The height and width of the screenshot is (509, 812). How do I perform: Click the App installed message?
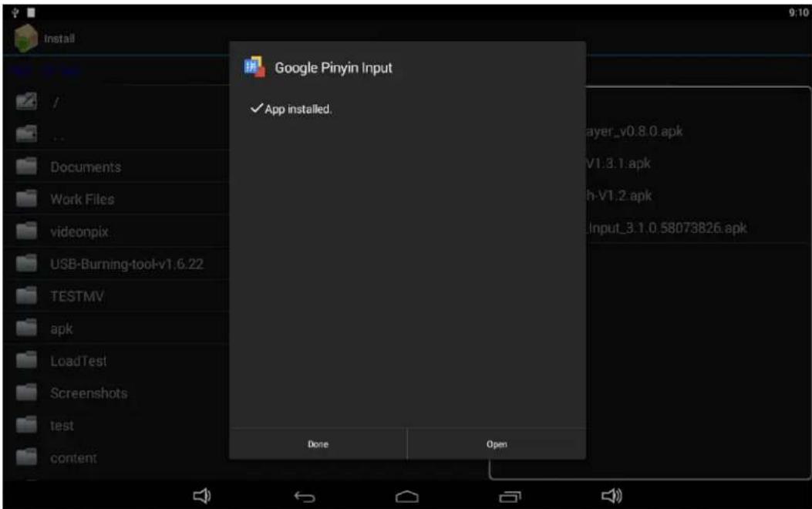(x=298, y=110)
